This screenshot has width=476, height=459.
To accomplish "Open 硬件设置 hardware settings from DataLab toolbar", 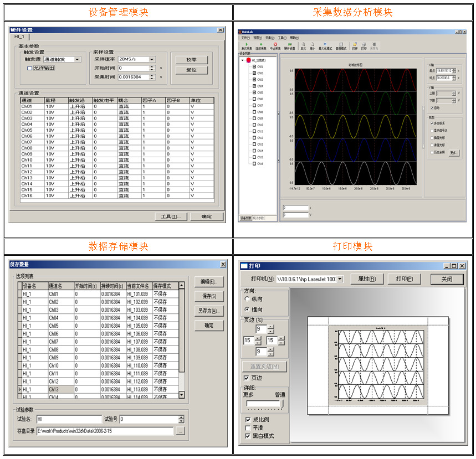I will (289, 44).
